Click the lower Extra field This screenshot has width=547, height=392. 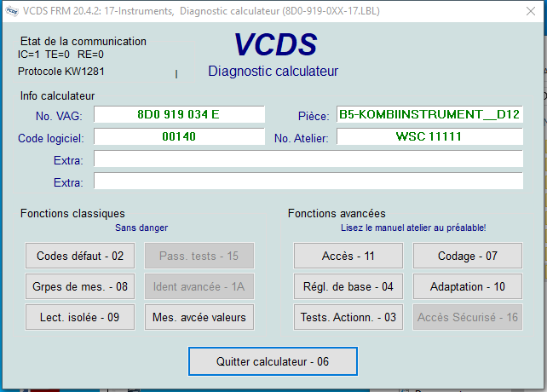click(x=308, y=182)
